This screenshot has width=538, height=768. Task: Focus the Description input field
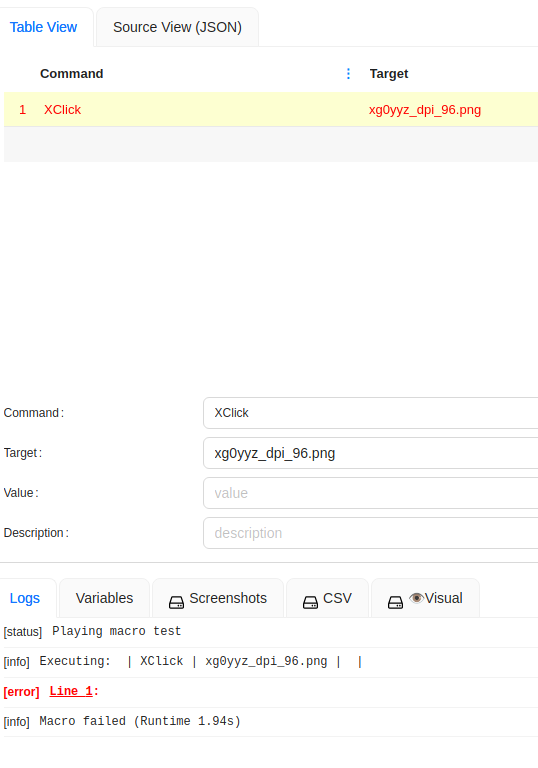371,533
